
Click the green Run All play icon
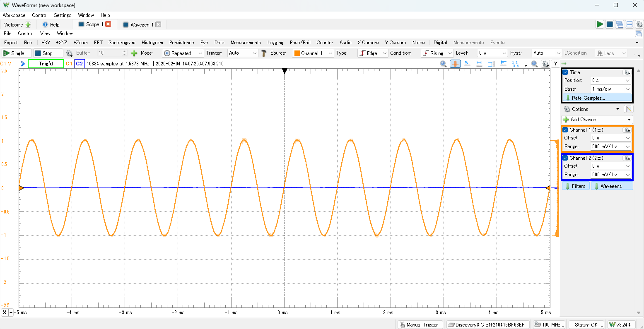[599, 24]
